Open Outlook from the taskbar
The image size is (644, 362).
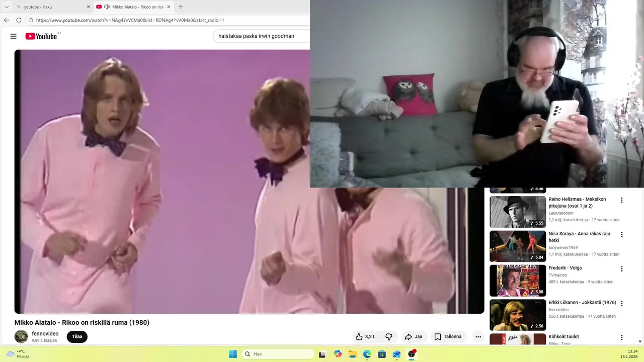point(397,354)
